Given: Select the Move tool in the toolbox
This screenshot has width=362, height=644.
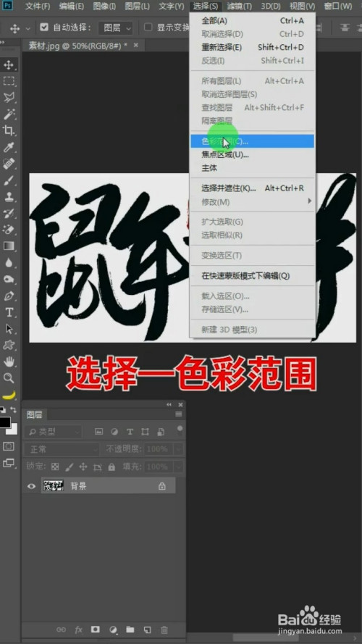Looking at the screenshot, I should click(x=9, y=64).
